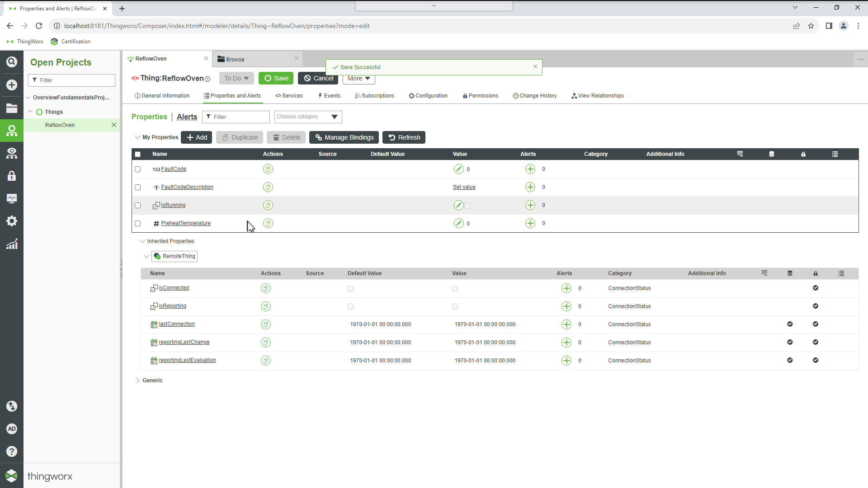Check the FaultCodeDescription row checkbox
This screenshot has height=488, width=868.
point(138,187)
